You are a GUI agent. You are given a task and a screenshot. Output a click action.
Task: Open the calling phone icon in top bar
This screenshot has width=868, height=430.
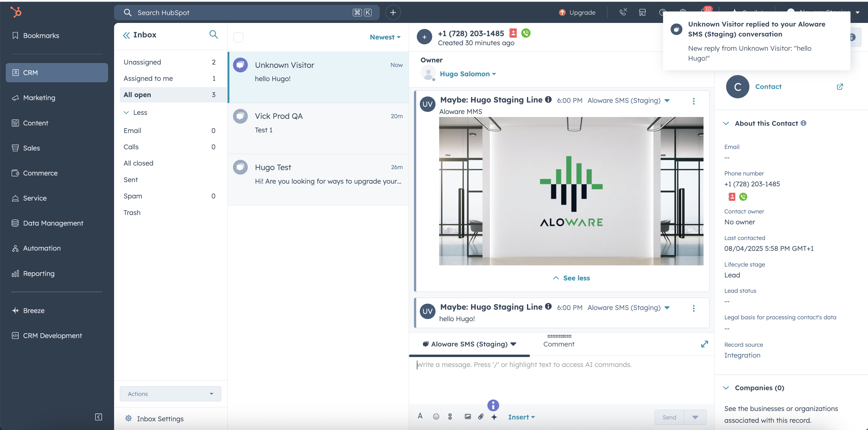click(623, 12)
